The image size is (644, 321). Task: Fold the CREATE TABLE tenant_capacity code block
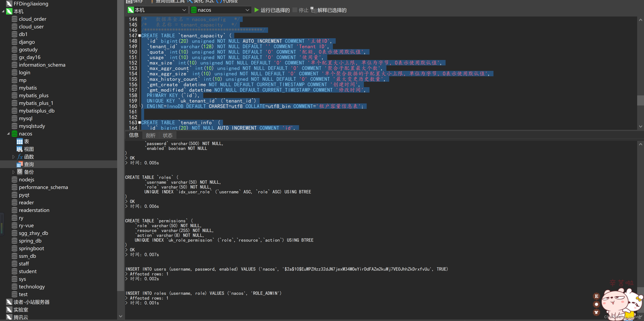139,35
